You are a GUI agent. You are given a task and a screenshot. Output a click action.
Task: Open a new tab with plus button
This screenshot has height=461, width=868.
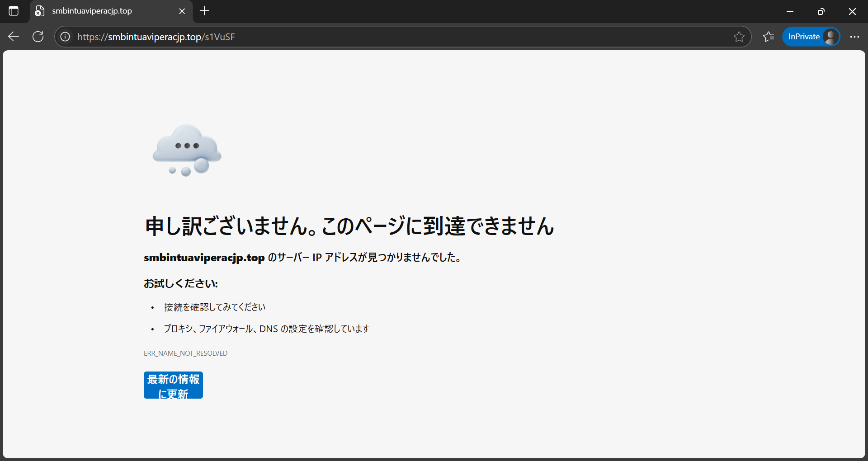coord(204,11)
